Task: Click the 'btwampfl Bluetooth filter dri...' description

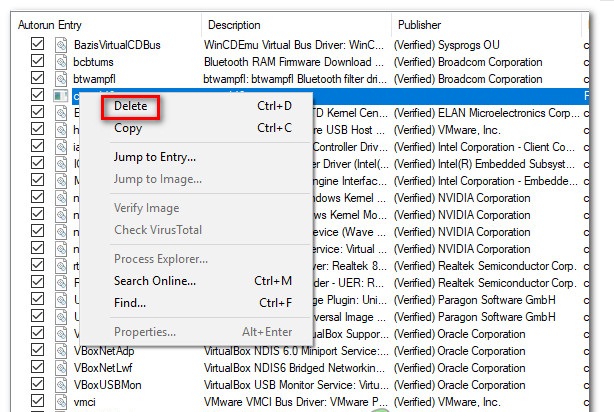Action: (295, 79)
